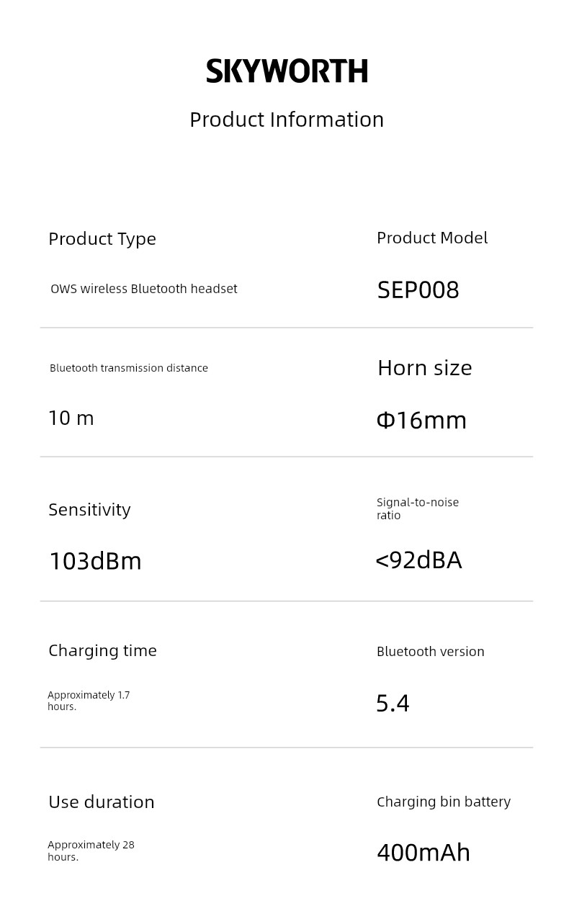
Task: Select the Φ16mm horn size value
Action: 421,421
